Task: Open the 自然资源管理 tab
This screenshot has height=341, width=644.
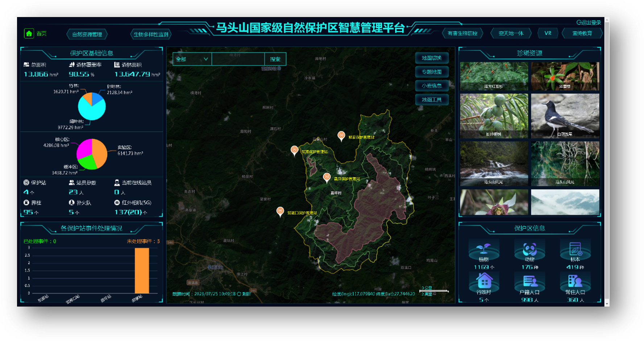Action: (87, 34)
